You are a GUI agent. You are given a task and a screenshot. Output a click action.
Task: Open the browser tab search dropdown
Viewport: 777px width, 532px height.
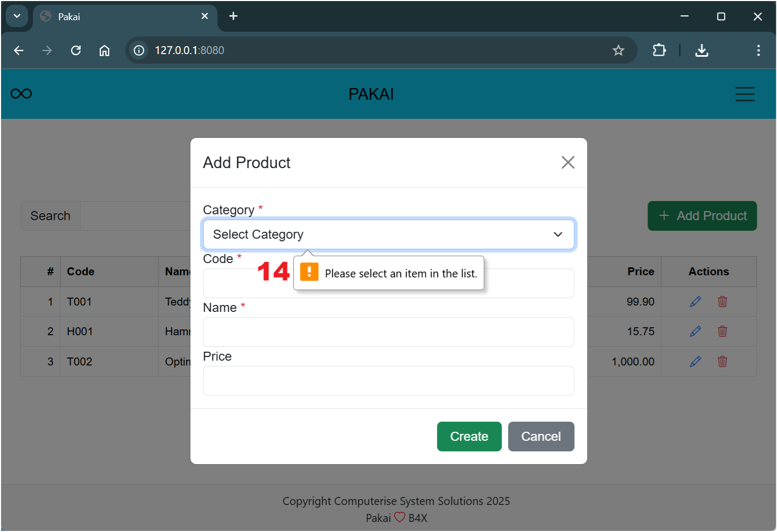pos(17,16)
